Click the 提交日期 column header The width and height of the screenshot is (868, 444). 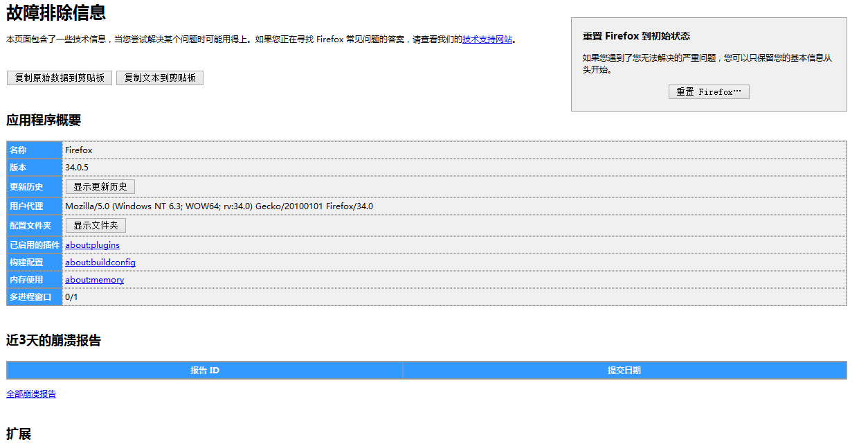pyautogui.click(x=624, y=371)
